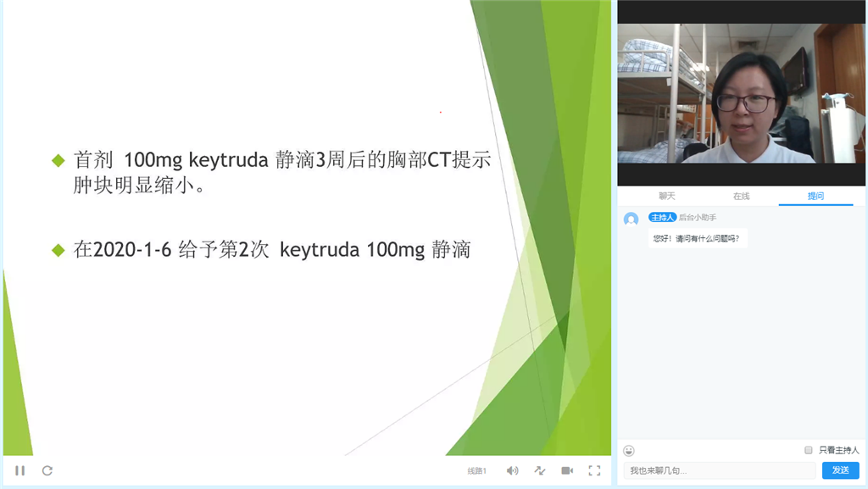Click the refresh stream icon
Viewport: 868px width, 489px height.
tap(47, 470)
